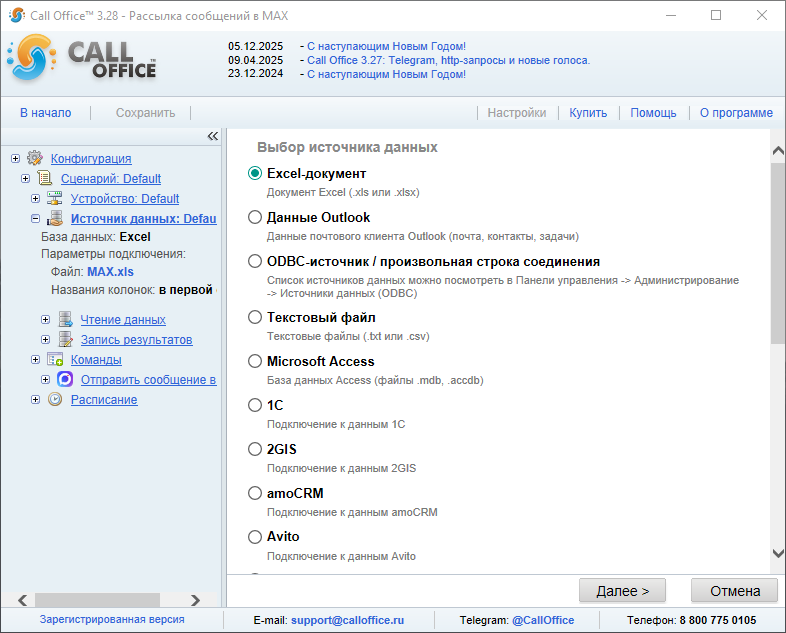This screenshot has width=786, height=633.
Task: Select the Данные Outlook radio option
Action: click(x=255, y=217)
